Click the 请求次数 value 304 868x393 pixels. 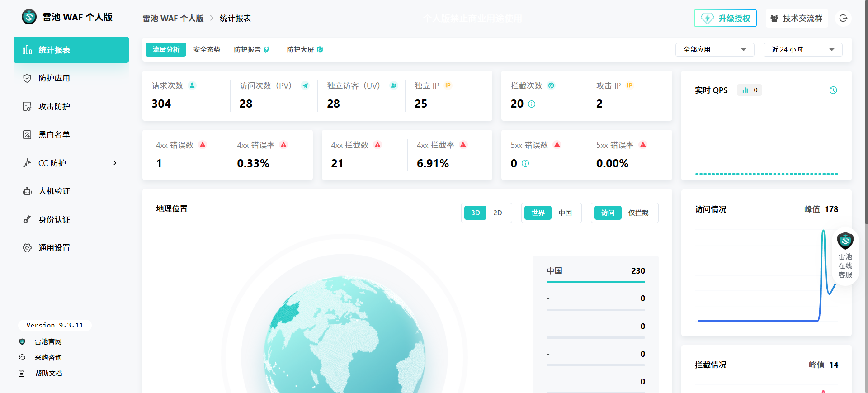click(x=161, y=104)
